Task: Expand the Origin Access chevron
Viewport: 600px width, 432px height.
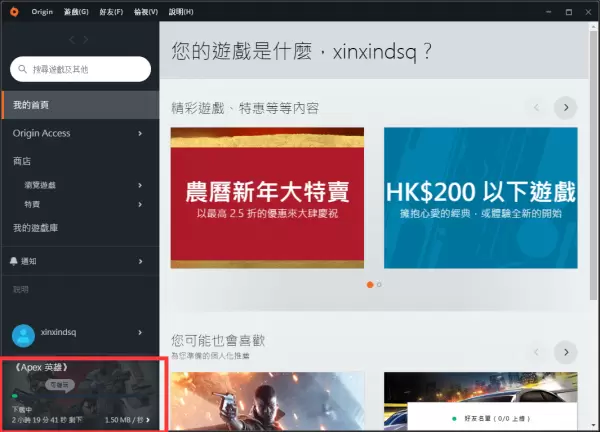Action: [140, 133]
